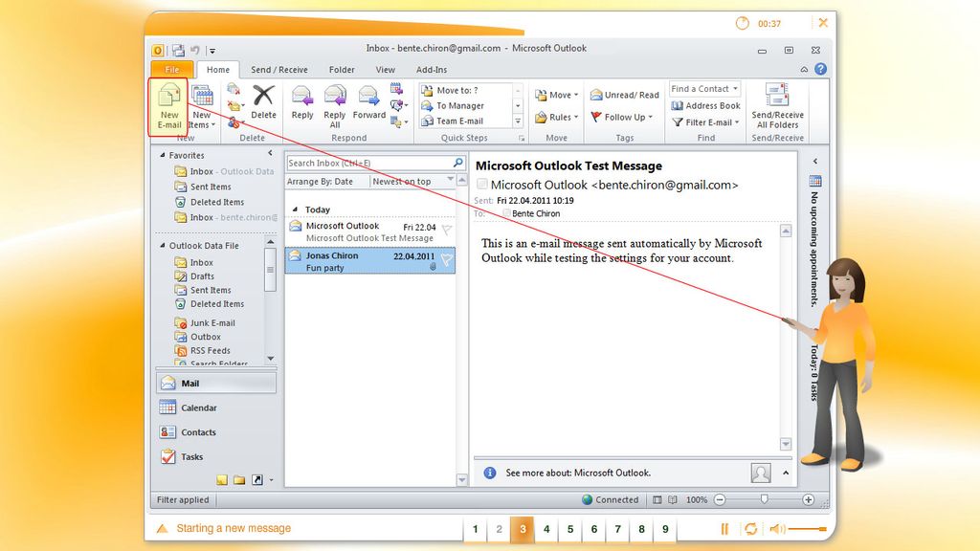Screen dimensions: 980x551
Task: Open the Follow Up dropdown
Action: pyautogui.click(x=622, y=117)
